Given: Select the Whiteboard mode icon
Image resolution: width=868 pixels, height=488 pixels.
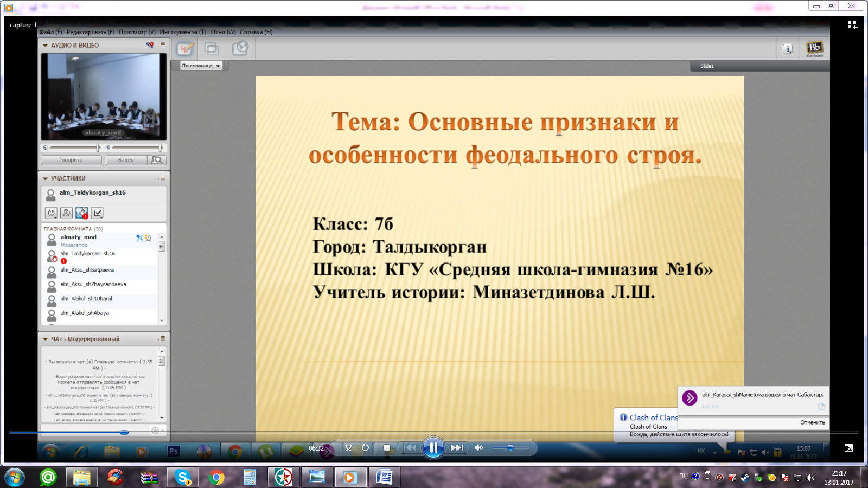Looking at the screenshot, I should [185, 49].
